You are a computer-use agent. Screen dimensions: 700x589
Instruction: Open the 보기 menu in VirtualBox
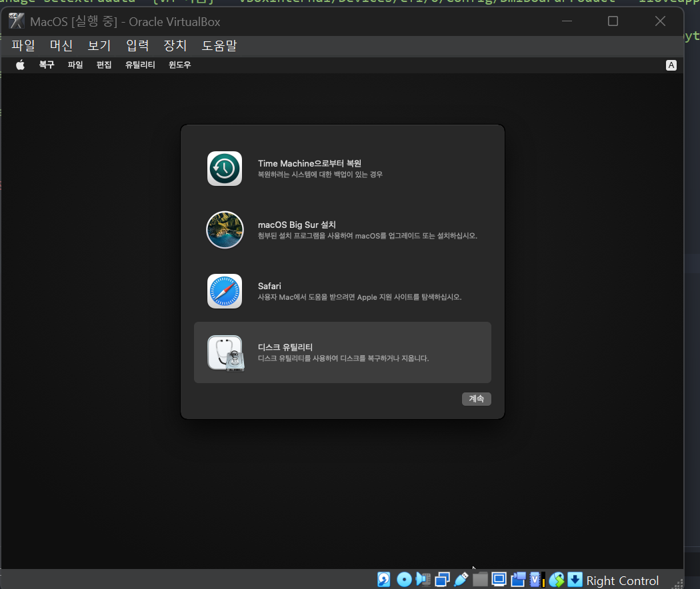pos(99,45)
